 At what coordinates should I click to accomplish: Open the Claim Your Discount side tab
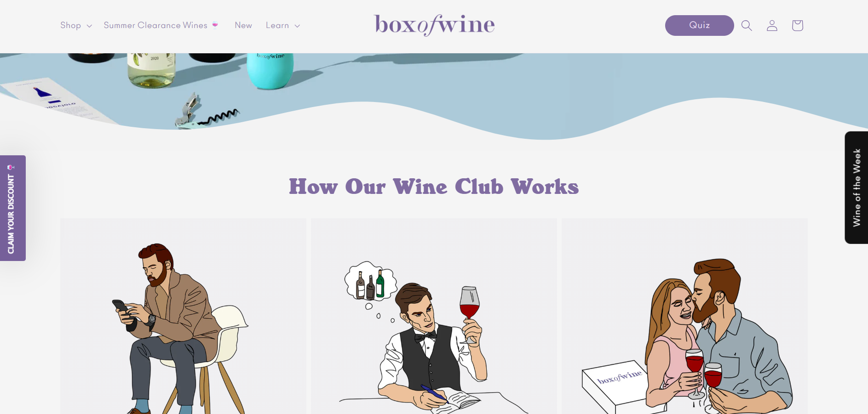tap(12, 208)
